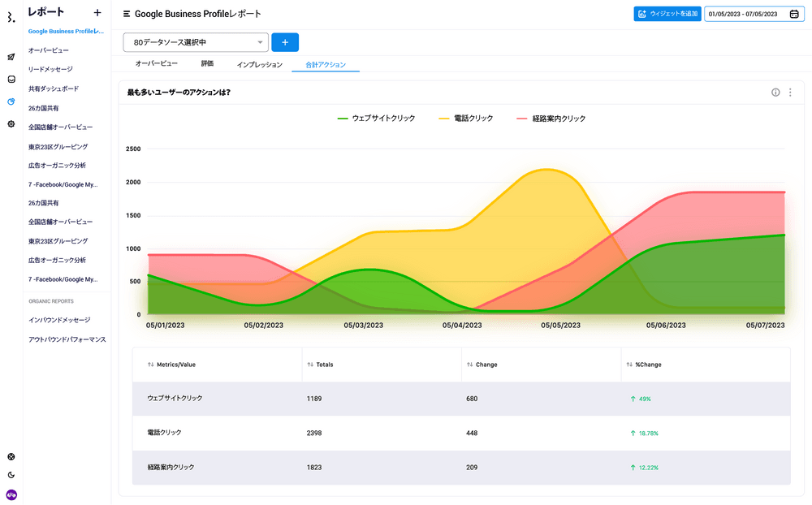Toggle ウェブサイトクリック series in chart legend
The height and width of the screenshot is (505, 812).
(x=376, y=119)
